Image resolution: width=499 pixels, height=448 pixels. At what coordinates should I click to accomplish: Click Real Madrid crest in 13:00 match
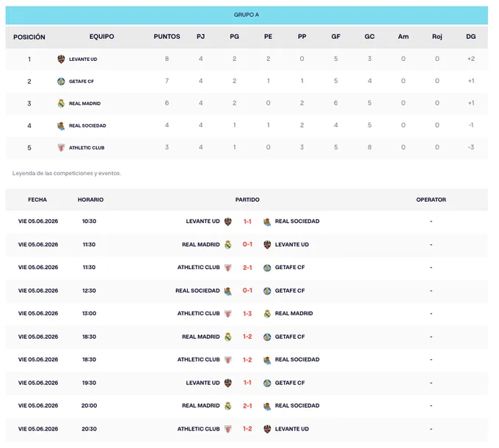267,314
